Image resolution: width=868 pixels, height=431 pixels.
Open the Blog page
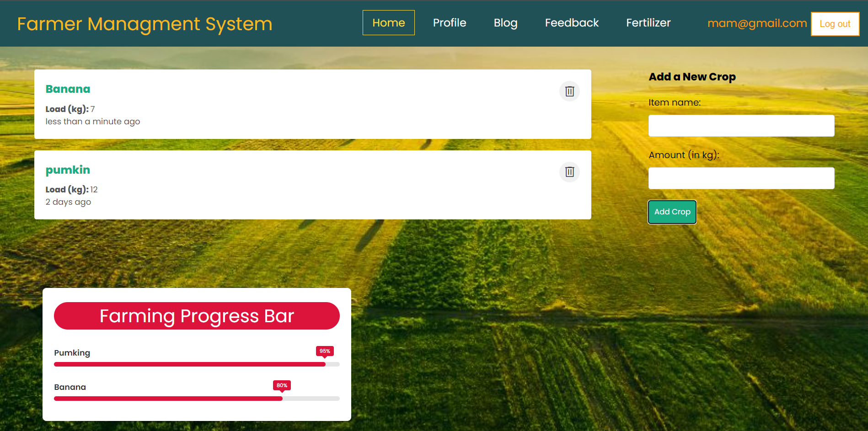tap(505, 23)
